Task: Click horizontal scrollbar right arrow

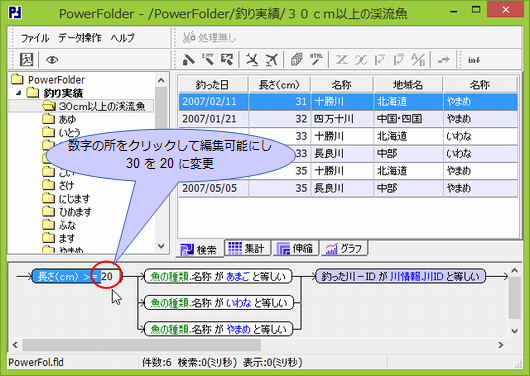Action: click(x=501, y=345)
